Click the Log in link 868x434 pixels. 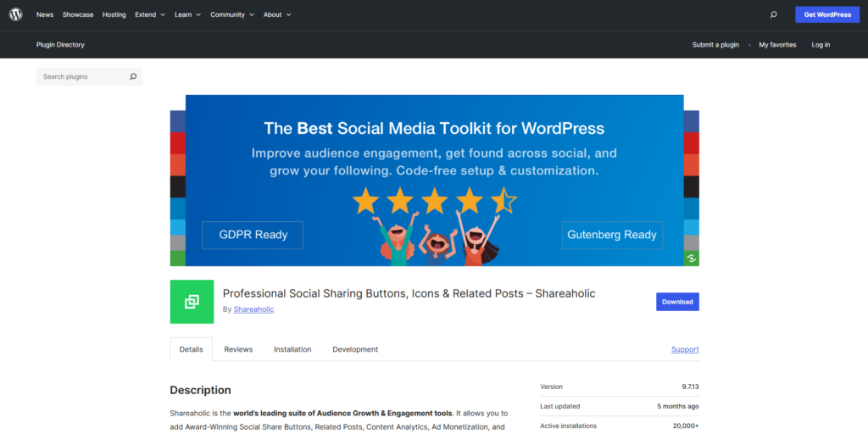click(x=821, y=45)
